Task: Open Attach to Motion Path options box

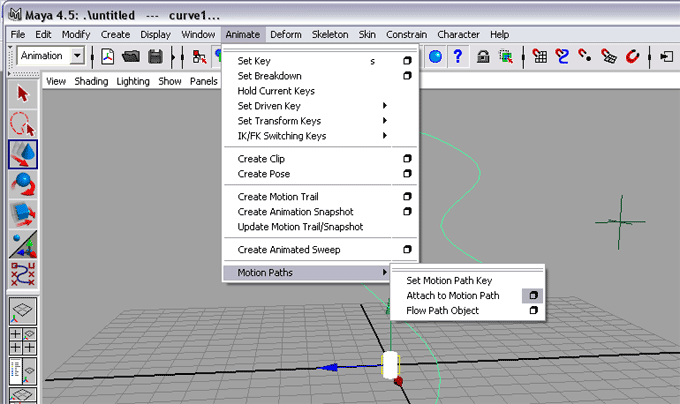Action: (x=533, y=296)
